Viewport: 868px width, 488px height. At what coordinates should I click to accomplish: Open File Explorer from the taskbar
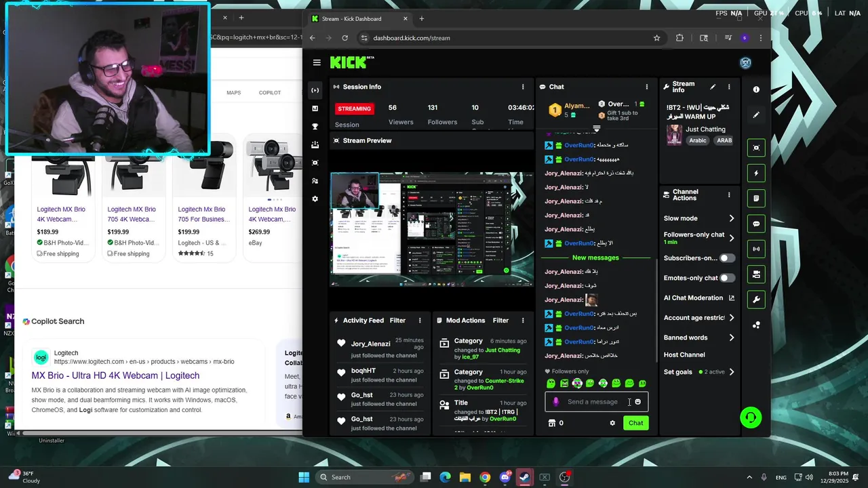point(465,477)
